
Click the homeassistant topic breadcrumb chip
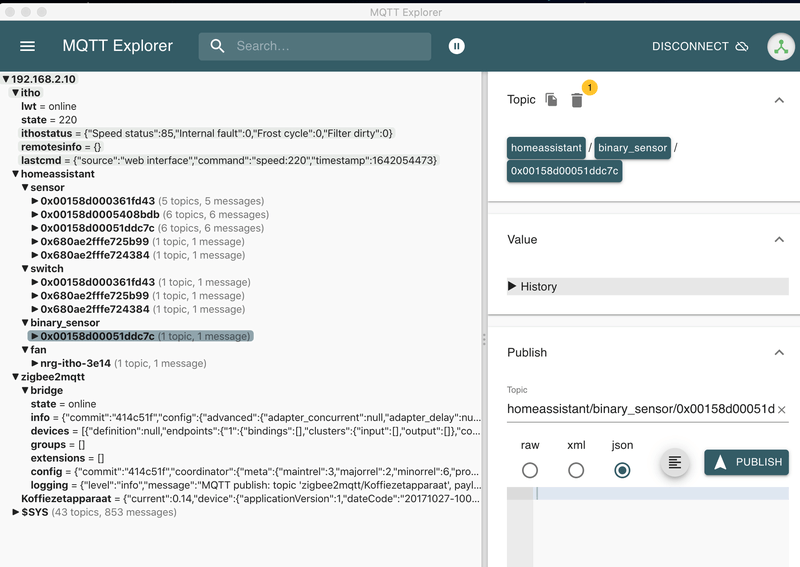point(546,148)
